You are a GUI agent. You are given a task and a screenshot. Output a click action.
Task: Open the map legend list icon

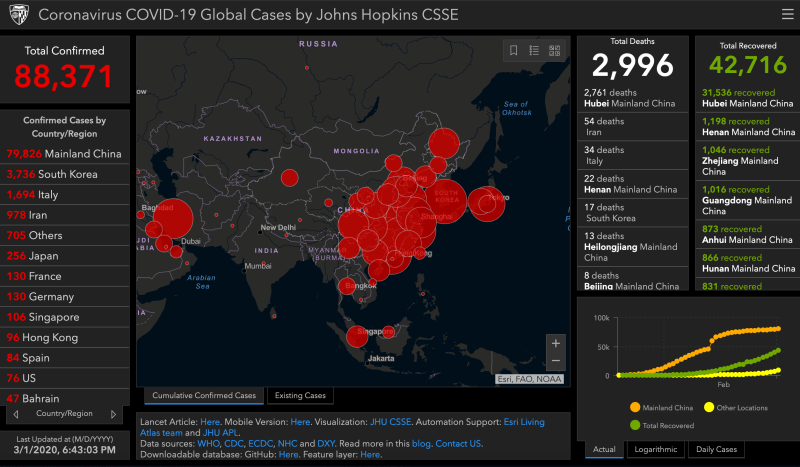pos(534,50)
